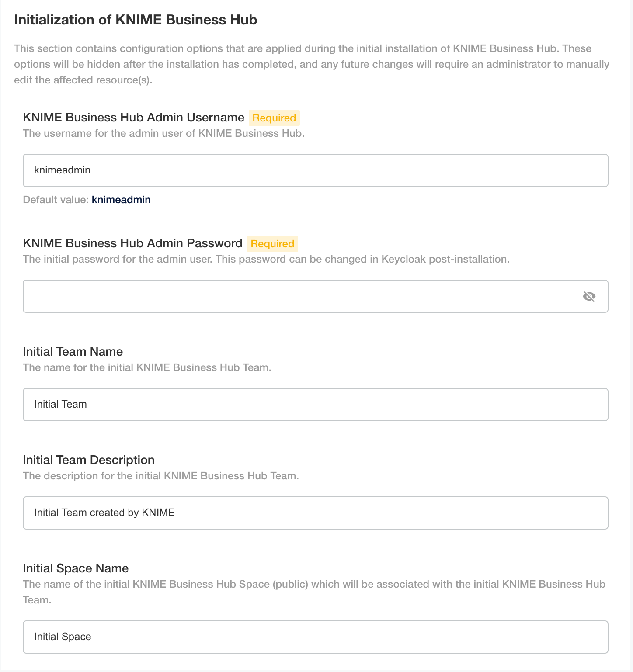Select the Initial Team Name input box
The width and height of the screenshot is (633, 672).
point(315,405)
